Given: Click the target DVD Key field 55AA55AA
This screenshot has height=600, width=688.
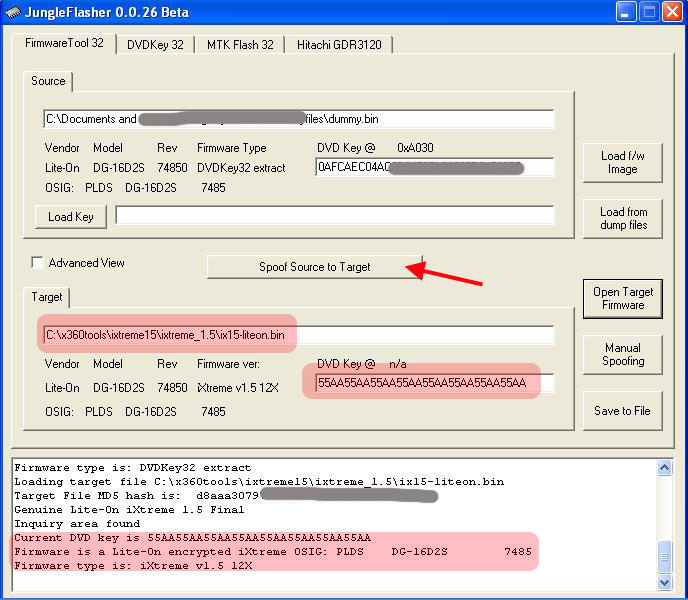Looking at the screenshot, I should pos(435,383).
